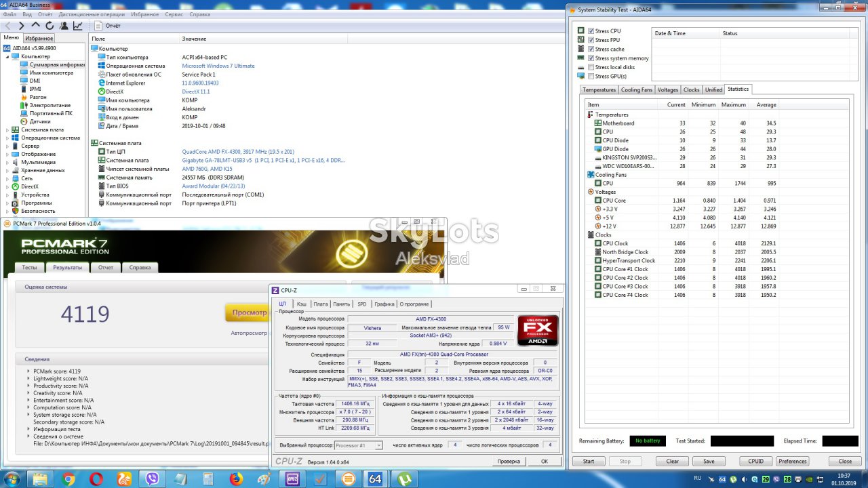Click the Start button in Stability Test

coord(589,461)
